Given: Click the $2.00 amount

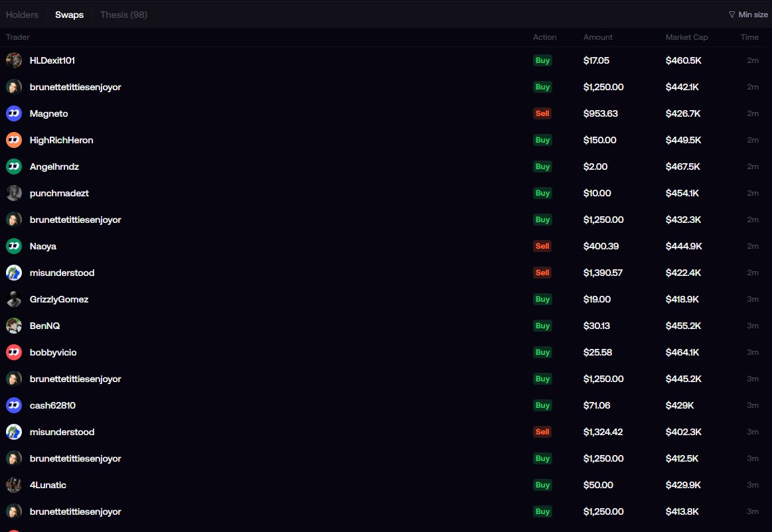Looking at the screenshot, I should pos(595,167).
